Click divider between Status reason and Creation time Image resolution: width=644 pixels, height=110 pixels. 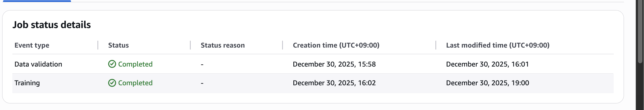(283, 45)
